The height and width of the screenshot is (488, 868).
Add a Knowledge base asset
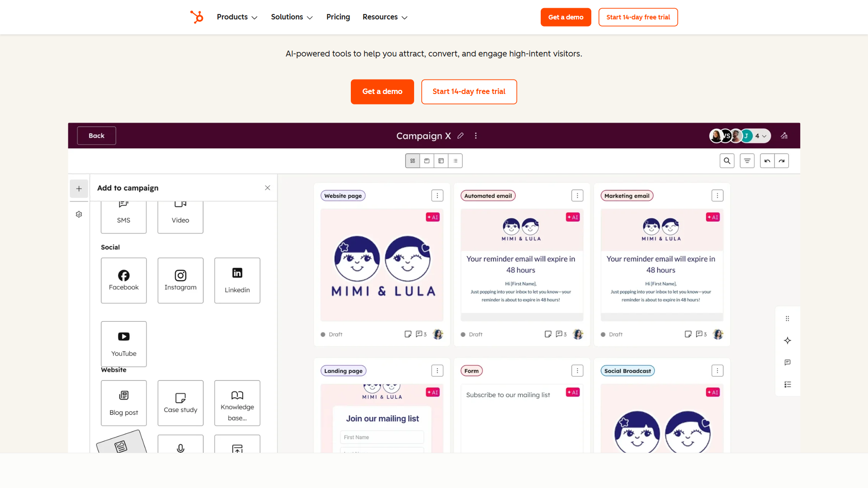(237, 403)
